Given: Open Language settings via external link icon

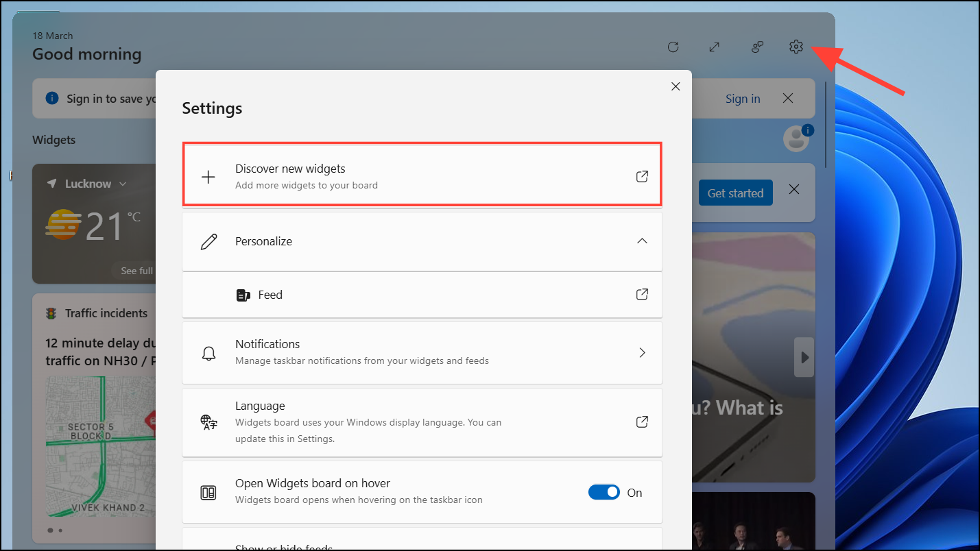Looking at the screenshot, I should tap(642, 421).
